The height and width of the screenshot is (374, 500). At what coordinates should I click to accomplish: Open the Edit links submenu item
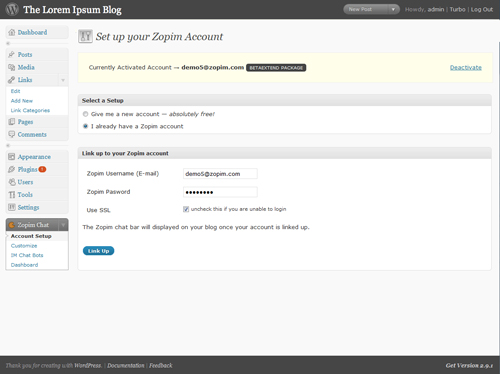pyautogui.click(x=15, y=91)
